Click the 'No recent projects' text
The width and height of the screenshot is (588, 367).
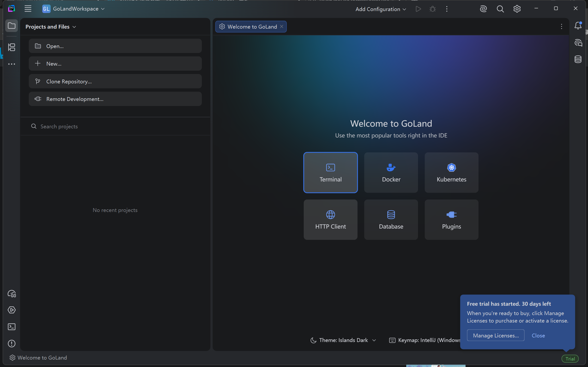click(x=115, y=210)
